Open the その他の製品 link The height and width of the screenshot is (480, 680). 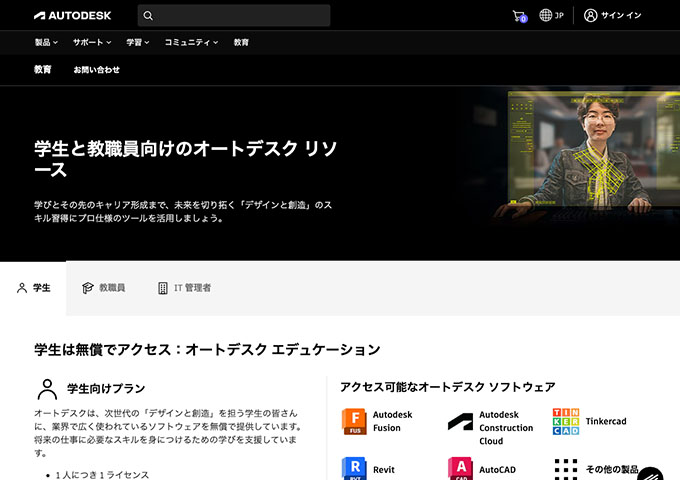click(612, 470)
